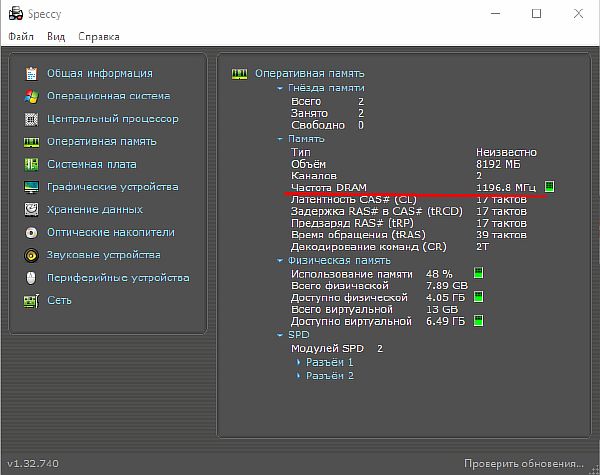This screenshot has width=600, height=475.
Task: Click the Задержка RAS# в CAS# (tRCD) row
Action: click(409, 211)
